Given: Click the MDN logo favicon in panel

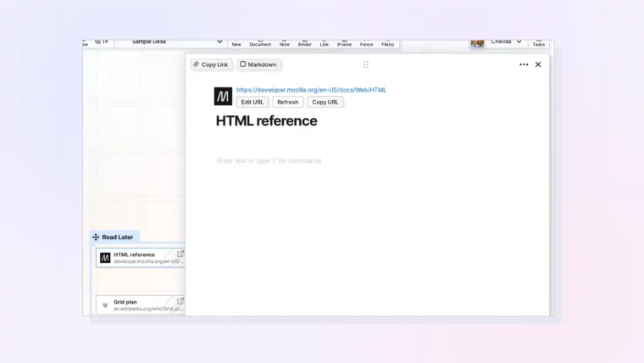Looking at the screenshot, I should (223, 96).
